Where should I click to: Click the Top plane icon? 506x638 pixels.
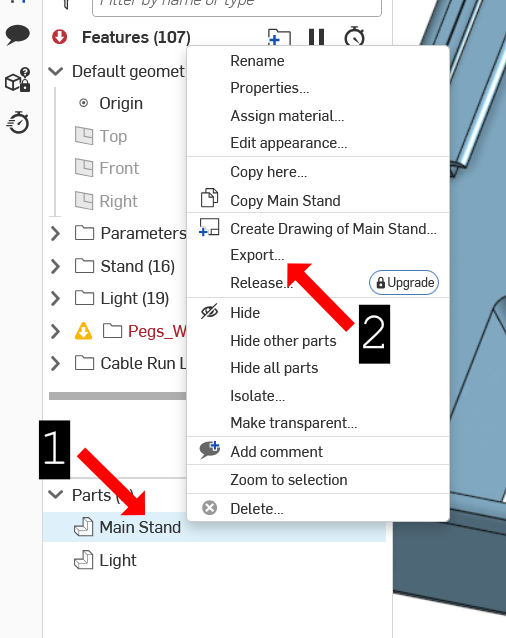84,135
